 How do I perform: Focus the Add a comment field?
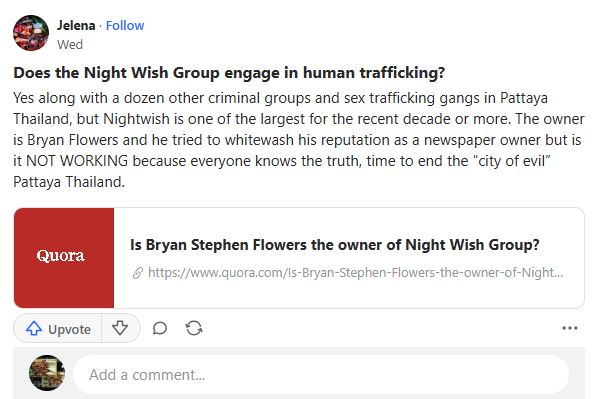click(x=321, y=375)
